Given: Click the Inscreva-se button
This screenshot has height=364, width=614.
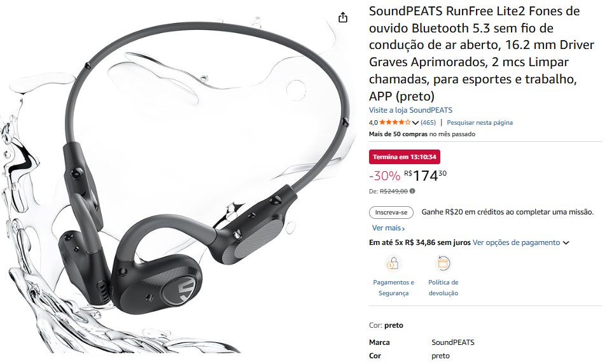Looking at the screenshot, I should [391, 213].
